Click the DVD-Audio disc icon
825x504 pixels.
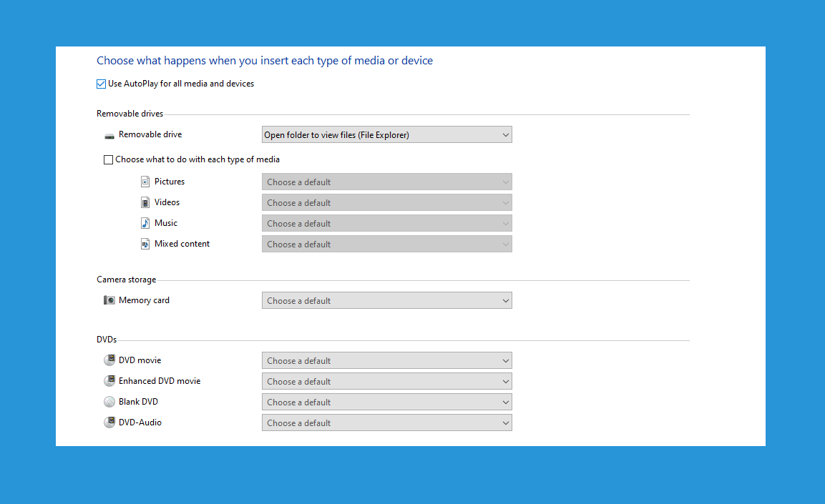pyautogui.click(x=109, y=423)
